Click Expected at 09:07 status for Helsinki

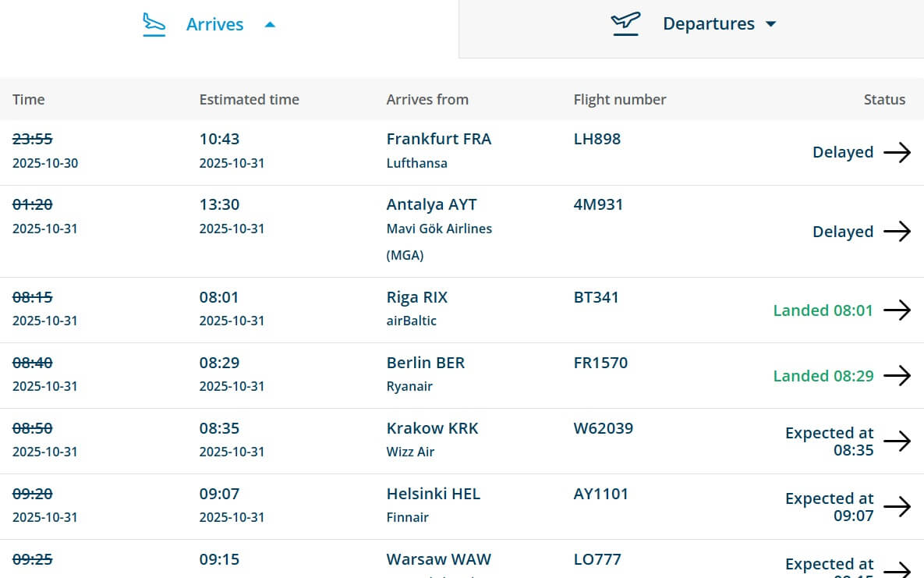click(829, 507)
